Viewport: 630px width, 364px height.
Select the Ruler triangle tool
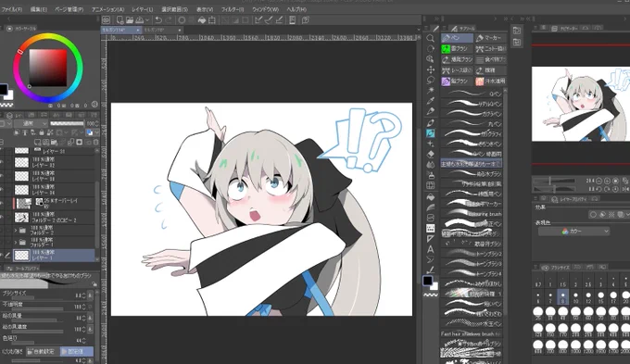coord(430,239)
